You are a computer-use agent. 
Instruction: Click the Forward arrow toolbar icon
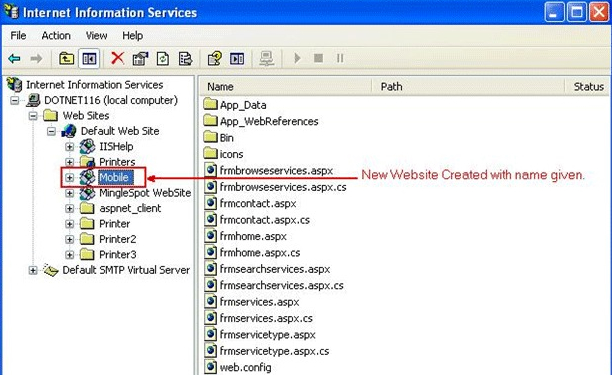36,59
